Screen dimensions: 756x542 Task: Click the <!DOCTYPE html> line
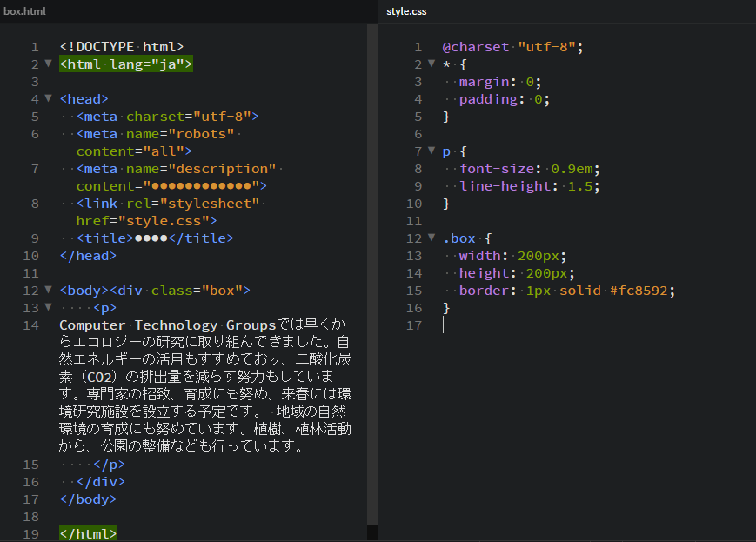pos(122,47)
